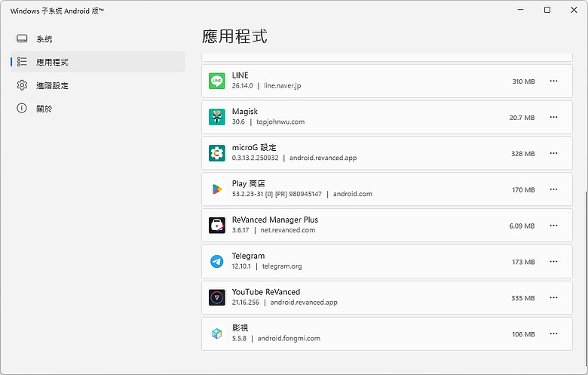Open more options for Play 商店
The height and width of the screenshot is (375, 588).
tap(553, 189)
